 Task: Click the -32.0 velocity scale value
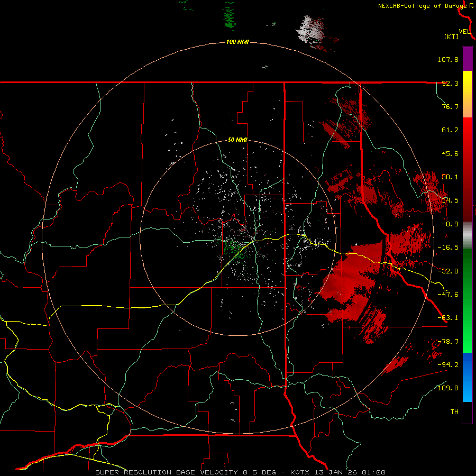click(x=448, y=271)
